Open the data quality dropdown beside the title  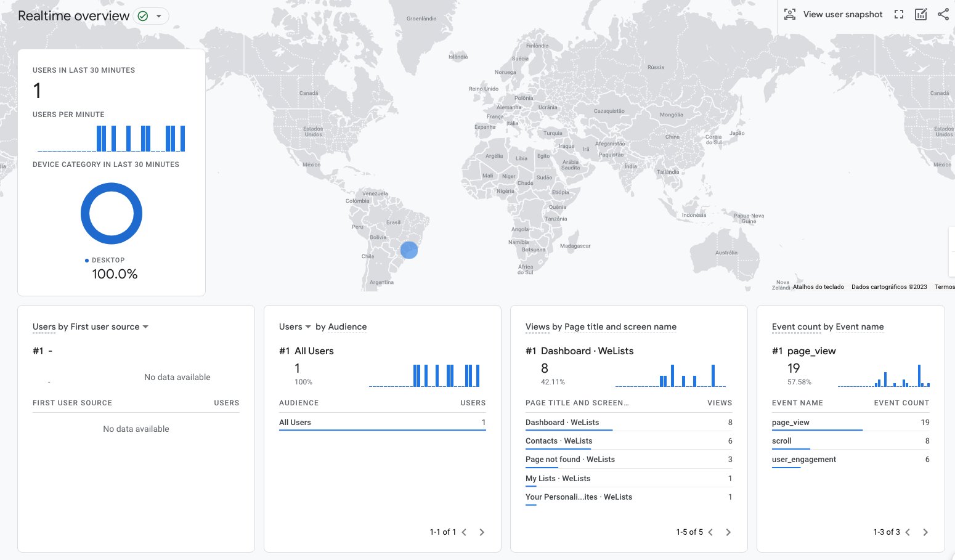click(159, 16)
